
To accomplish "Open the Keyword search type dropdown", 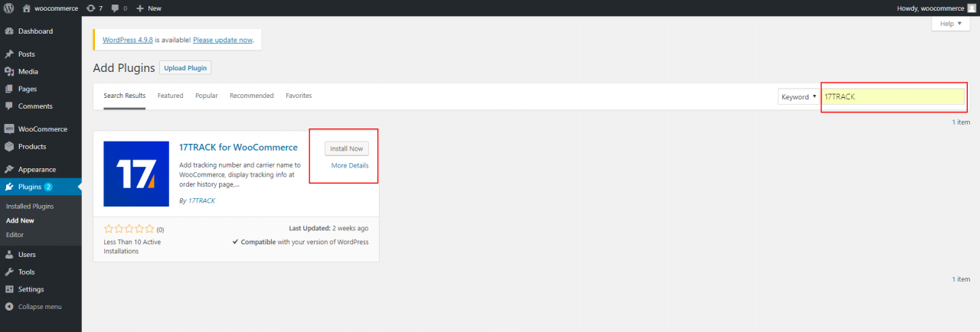I will pos(799,96).
